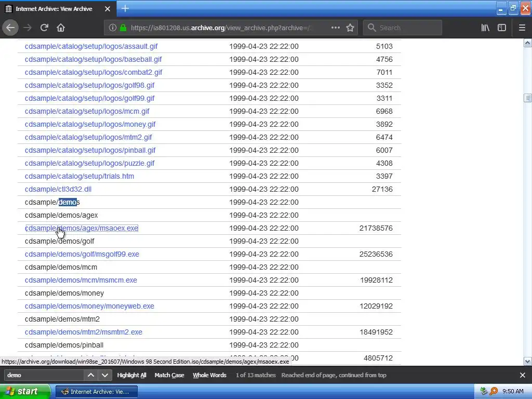Click cdsample/demos/golf folder text

click(x=59, y=241)
